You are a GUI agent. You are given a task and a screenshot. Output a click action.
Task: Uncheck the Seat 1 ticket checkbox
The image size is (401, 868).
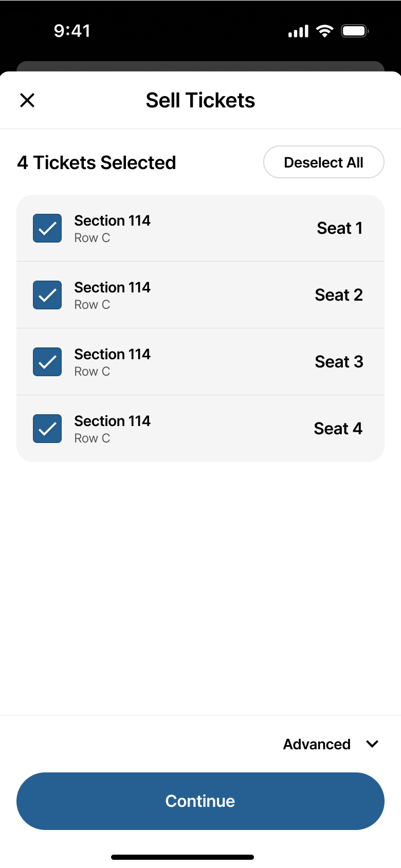(47, 228)
